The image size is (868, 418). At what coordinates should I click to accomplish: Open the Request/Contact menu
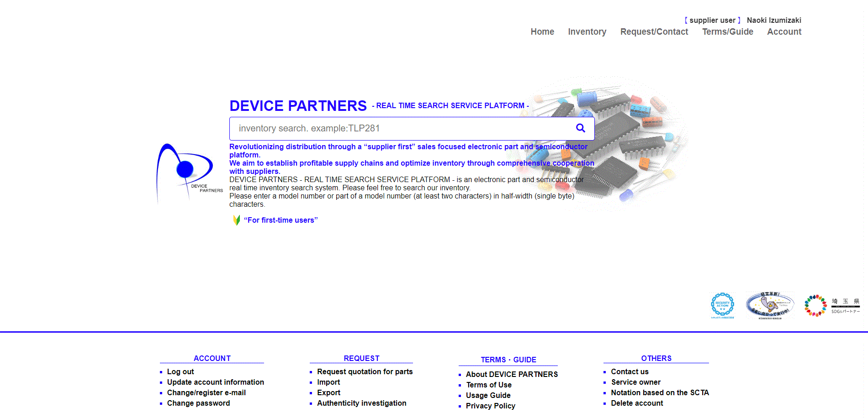click(654, 31)
